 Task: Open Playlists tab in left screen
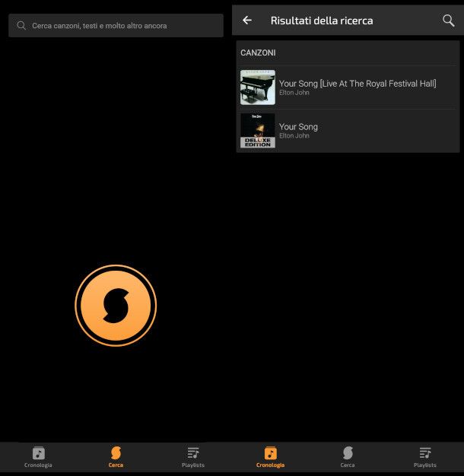pyautogui.click(x=193, y=457)
